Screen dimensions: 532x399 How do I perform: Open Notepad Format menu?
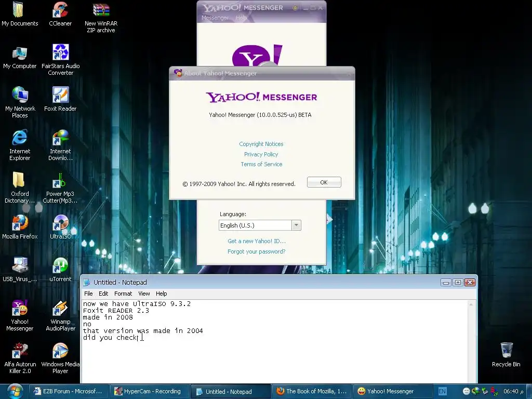click(123, 294)
